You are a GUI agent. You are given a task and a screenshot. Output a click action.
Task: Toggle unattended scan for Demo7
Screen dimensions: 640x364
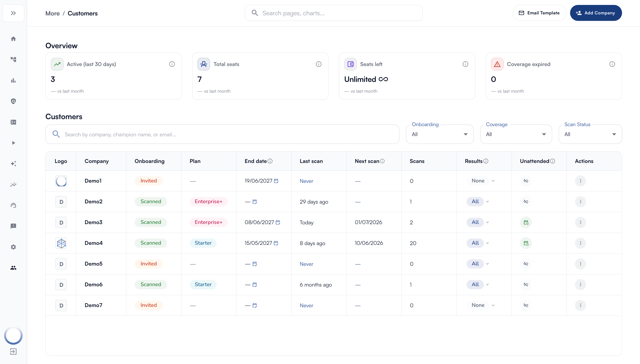click(x=526, y=305)
